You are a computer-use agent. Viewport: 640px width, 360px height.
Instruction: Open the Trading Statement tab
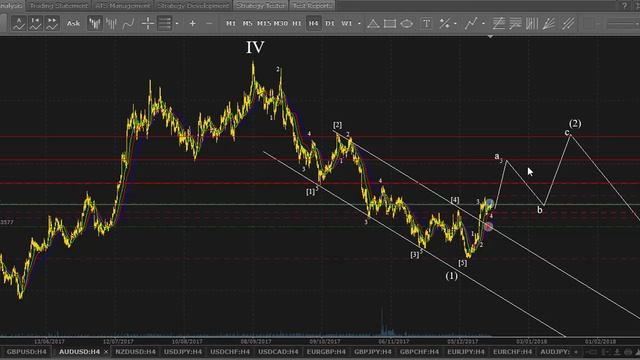(59, 6)
